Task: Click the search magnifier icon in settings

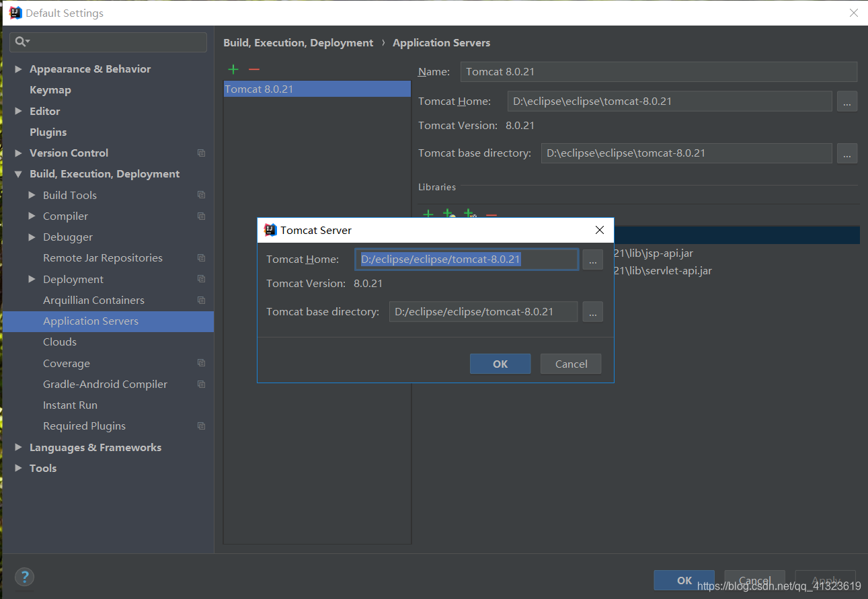Action: (22, 42)
